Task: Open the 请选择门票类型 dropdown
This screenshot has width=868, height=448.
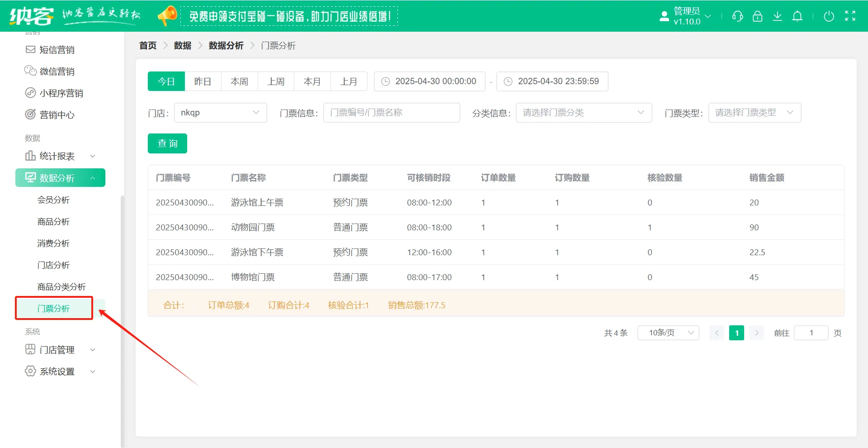Action: [755, 113]
